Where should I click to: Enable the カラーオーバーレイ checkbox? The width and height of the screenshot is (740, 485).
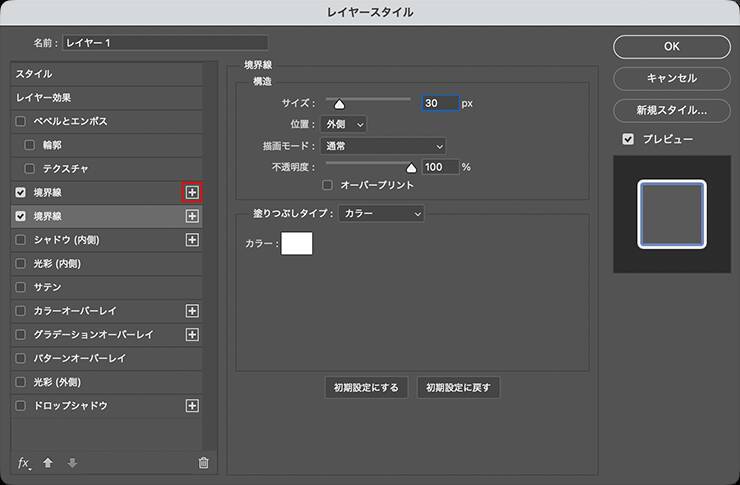pyautogui.click(x=20, y=311)
